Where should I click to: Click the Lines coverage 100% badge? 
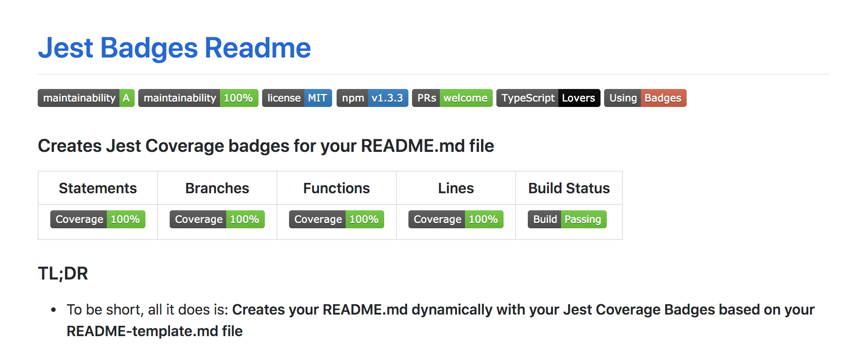click(x=456, y=219)
